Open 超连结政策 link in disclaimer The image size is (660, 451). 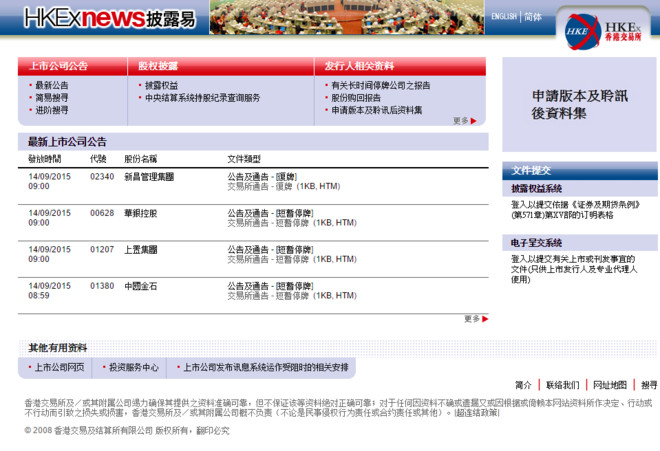(476, 413)
